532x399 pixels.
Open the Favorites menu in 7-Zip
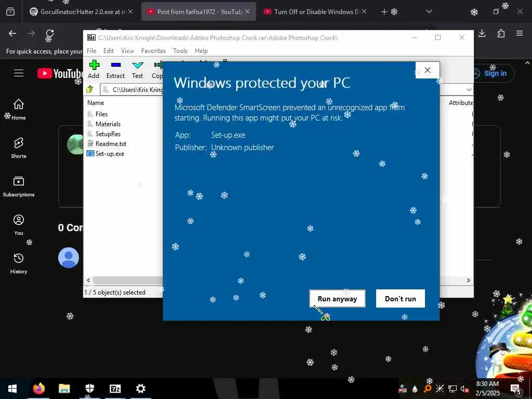[153, 50]
